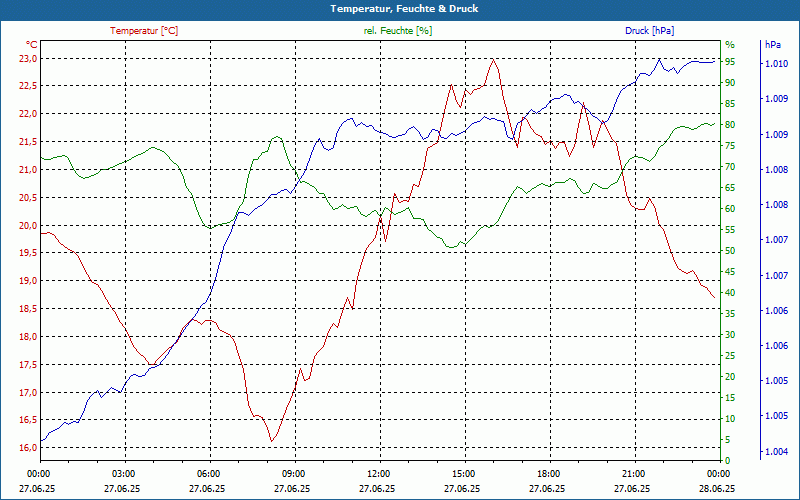Click the 10 humidity axis value
The width and height of the screenshot is (800, 500).
click(x=730, y=419)
